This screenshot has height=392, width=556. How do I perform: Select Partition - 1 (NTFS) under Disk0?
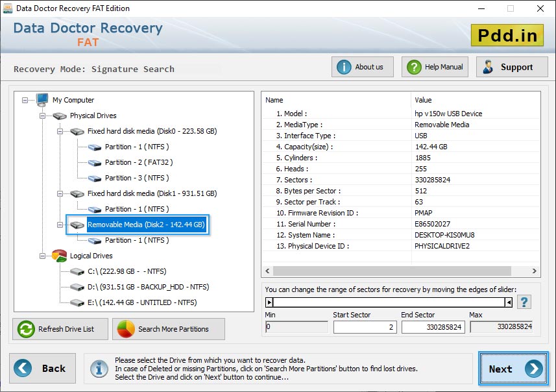tap(137, 147)
